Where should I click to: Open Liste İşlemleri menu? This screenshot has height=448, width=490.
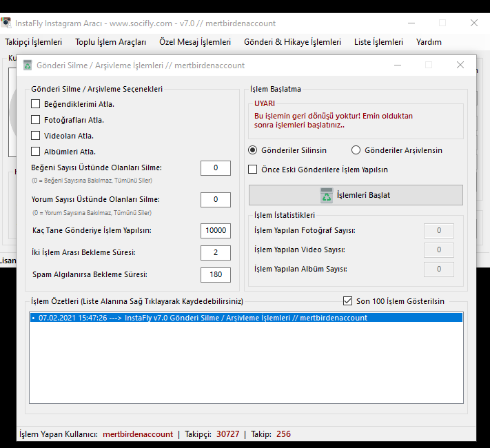[x=378, y=42]
